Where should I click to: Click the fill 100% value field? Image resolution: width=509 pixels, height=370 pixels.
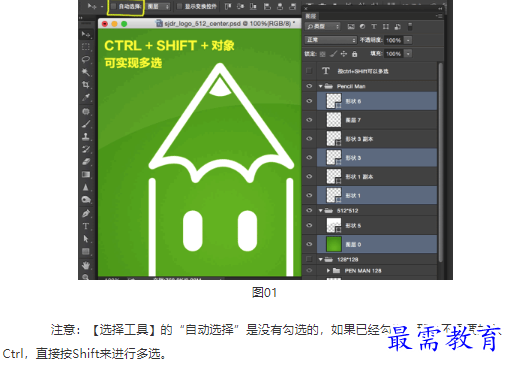pos(393,54)
